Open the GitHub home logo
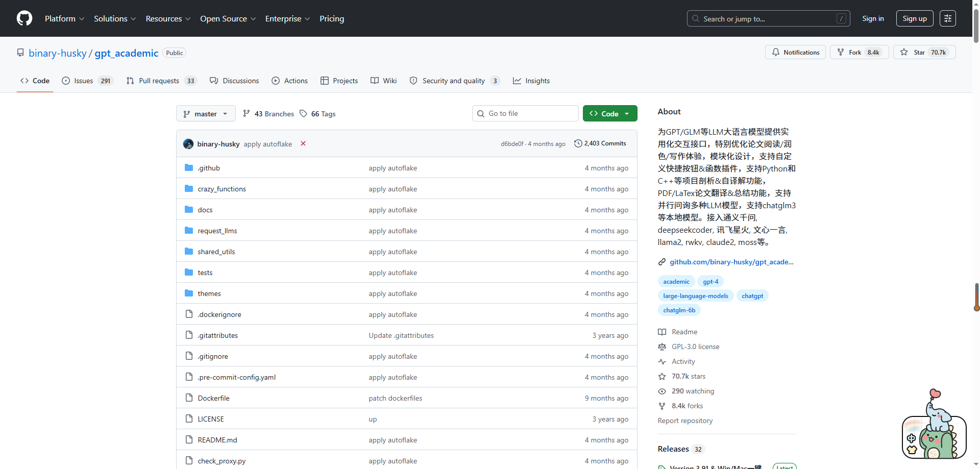 pyautogui.click(x=24, y=18)
